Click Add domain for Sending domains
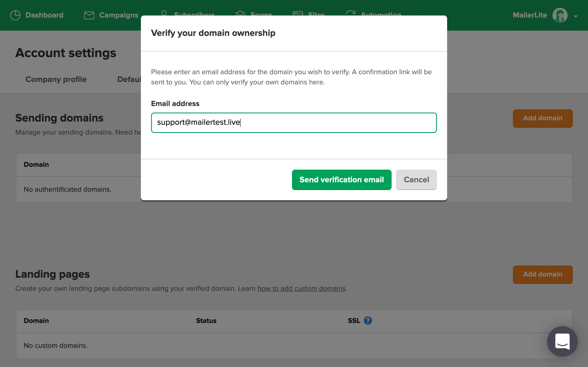The height and width of the screenshot is (367, 588). [x=542, y=118]
